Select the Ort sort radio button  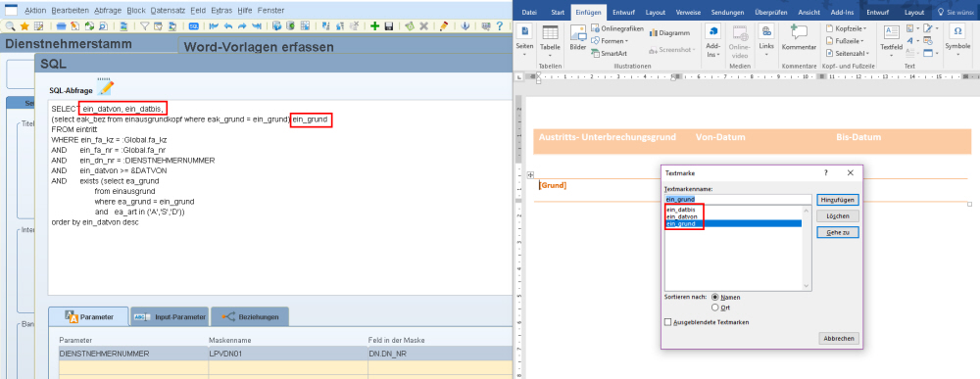point(715,308)
